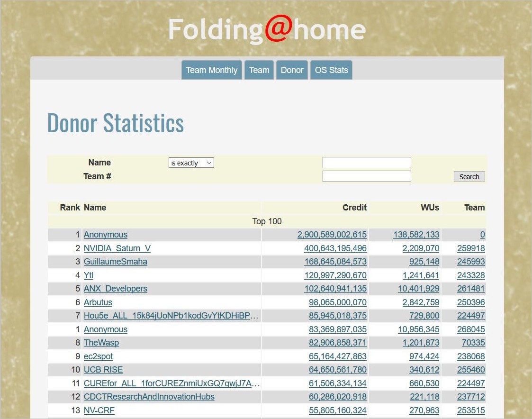Image resolution: width=532 pixels, height=419 pixels.
Task: Open the OS Stats tab
Action: point(331,70)
